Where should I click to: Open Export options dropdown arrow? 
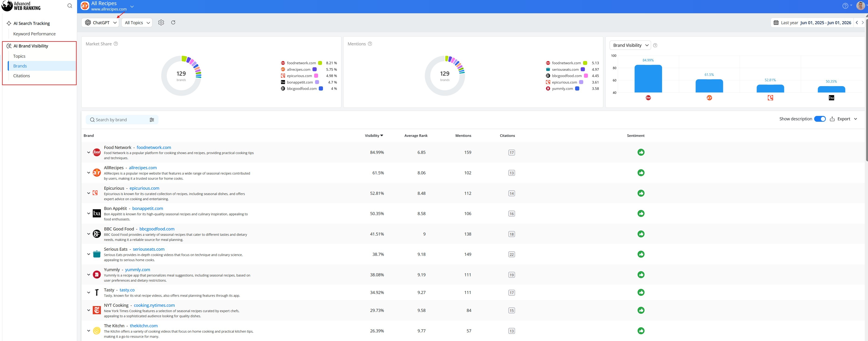855,119
